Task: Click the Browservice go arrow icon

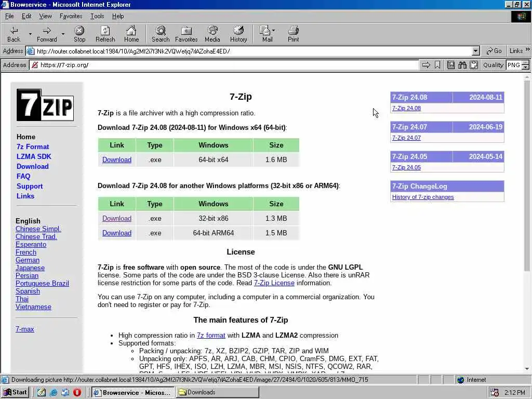Action: 426,65
